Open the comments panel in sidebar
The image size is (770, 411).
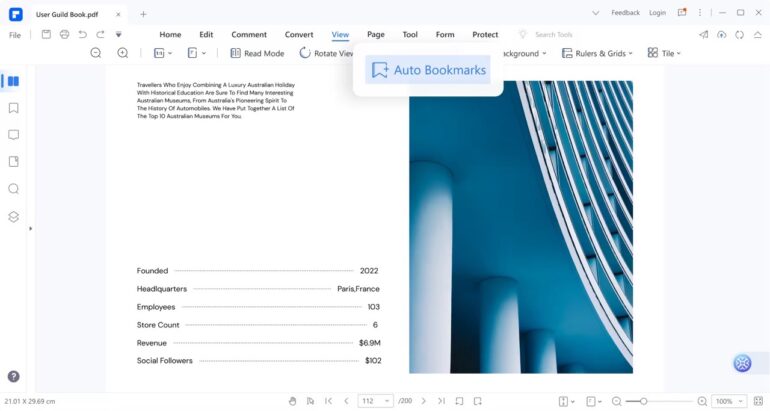click(x=14, y=135)
